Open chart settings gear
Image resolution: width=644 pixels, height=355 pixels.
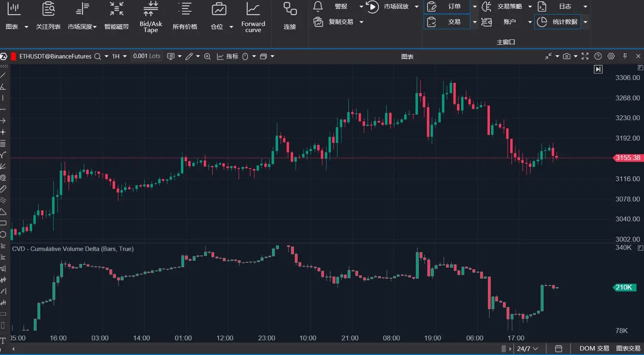[611, 56]
